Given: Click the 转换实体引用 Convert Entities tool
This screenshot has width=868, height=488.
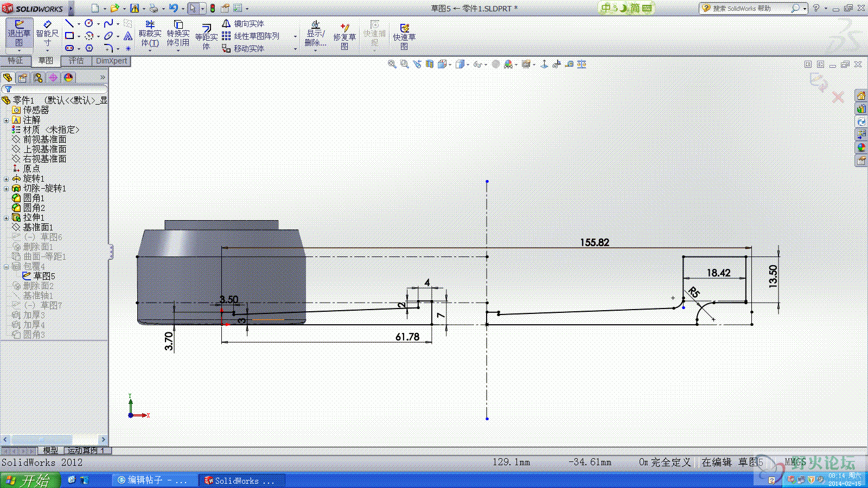Looking at the screenshot, I should 178,35.
